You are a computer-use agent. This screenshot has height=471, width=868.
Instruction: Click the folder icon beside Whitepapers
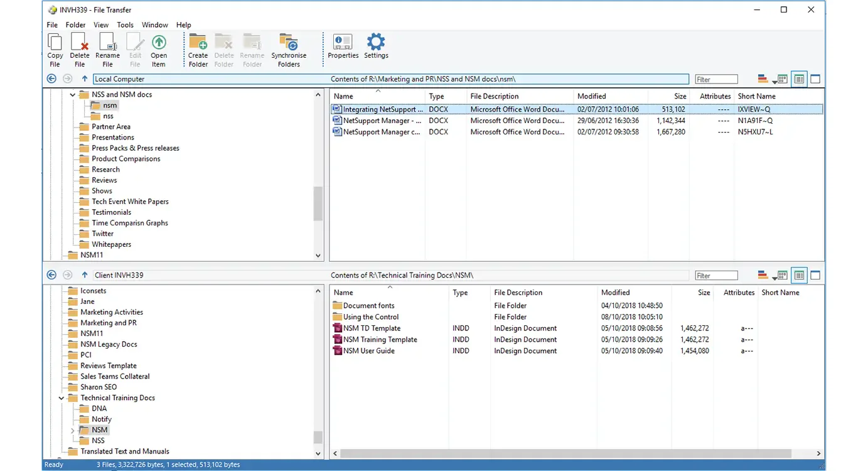coord(84,244)
